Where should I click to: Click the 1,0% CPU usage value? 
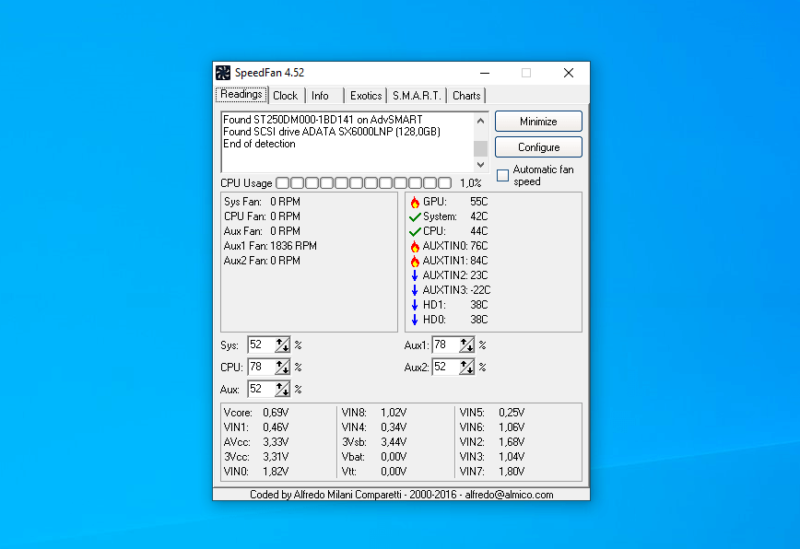[470, 183]
